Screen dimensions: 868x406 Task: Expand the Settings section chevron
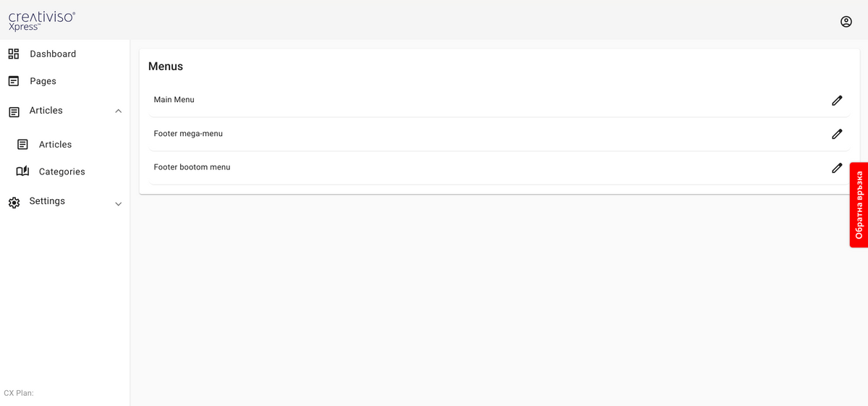(x=119, y=204)
